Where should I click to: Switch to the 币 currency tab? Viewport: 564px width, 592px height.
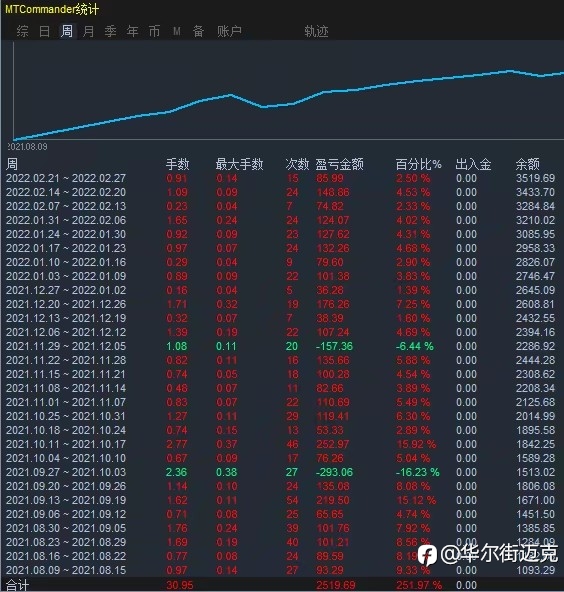pos(154,31)
